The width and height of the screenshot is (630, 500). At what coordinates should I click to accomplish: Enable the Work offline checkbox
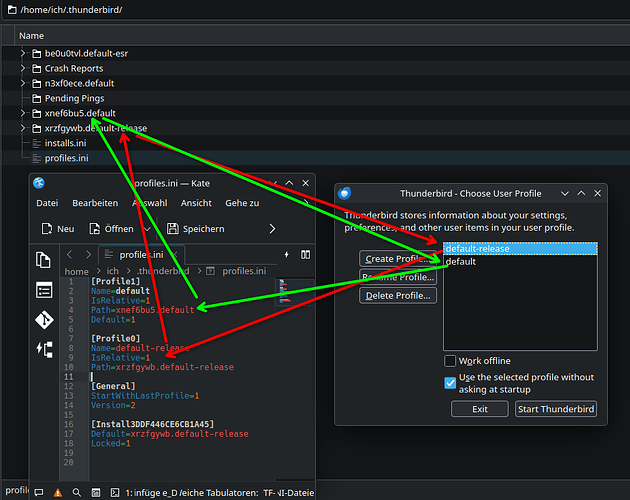(450, 361)
